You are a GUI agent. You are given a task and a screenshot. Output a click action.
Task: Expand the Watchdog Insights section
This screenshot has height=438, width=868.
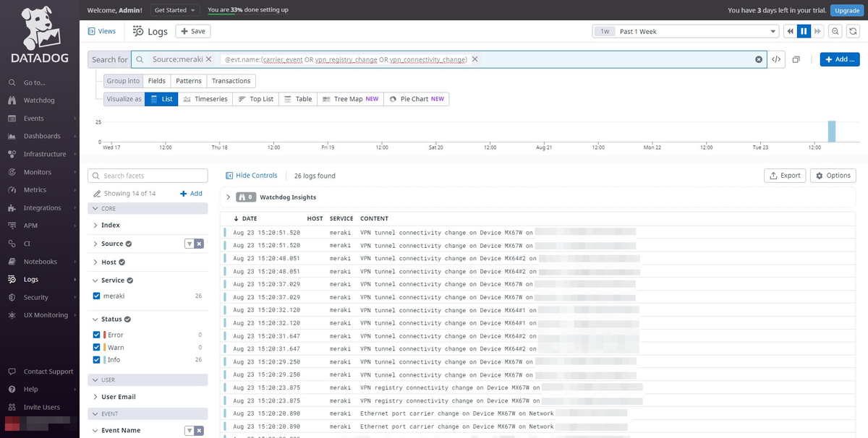228,197
